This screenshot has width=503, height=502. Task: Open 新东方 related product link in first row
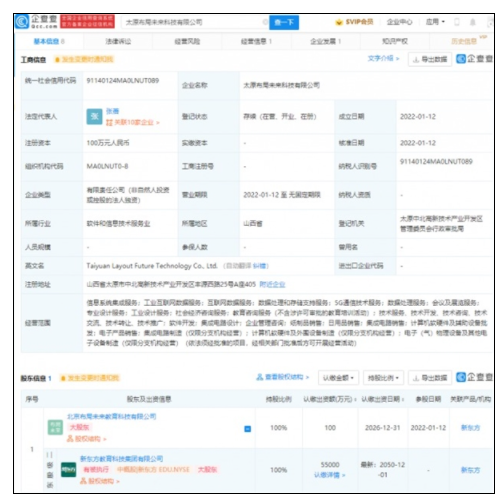point(470,428)
